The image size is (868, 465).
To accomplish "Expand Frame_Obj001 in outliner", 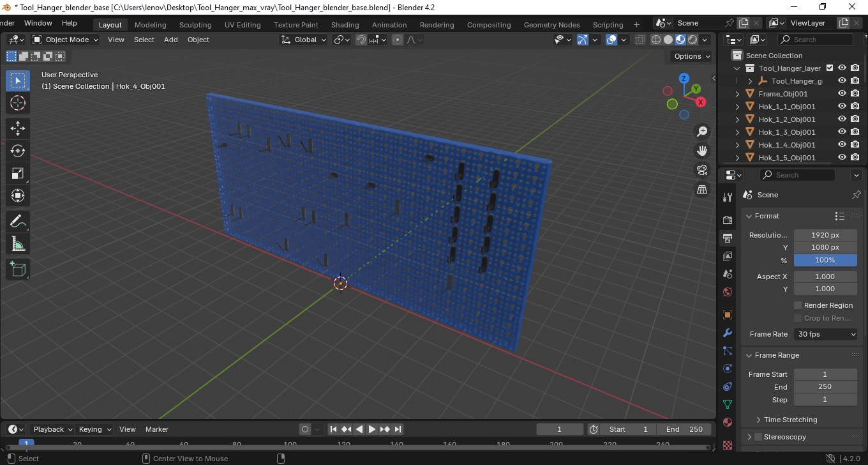I will pyautogui.click(x=738, y=93).
